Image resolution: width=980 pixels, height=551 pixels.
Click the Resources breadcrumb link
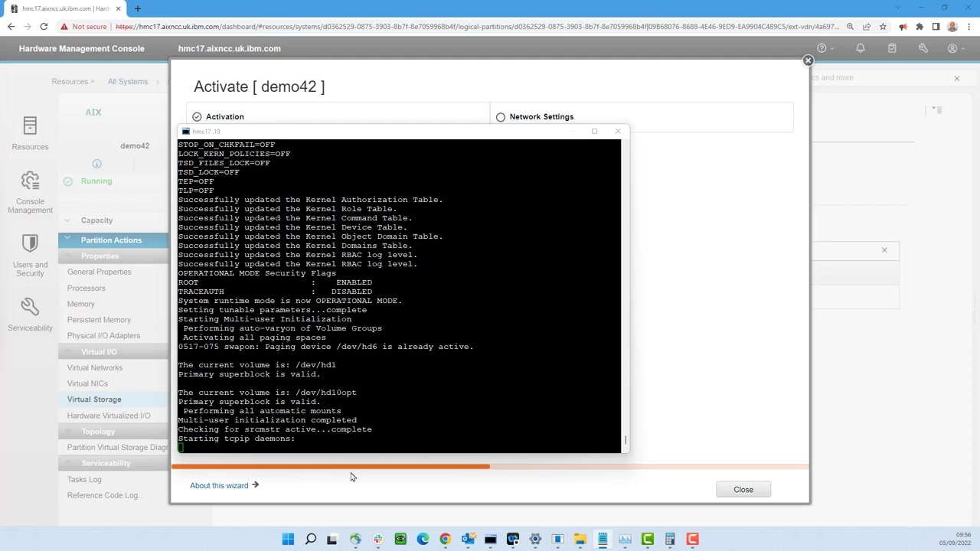click(70, 81)
